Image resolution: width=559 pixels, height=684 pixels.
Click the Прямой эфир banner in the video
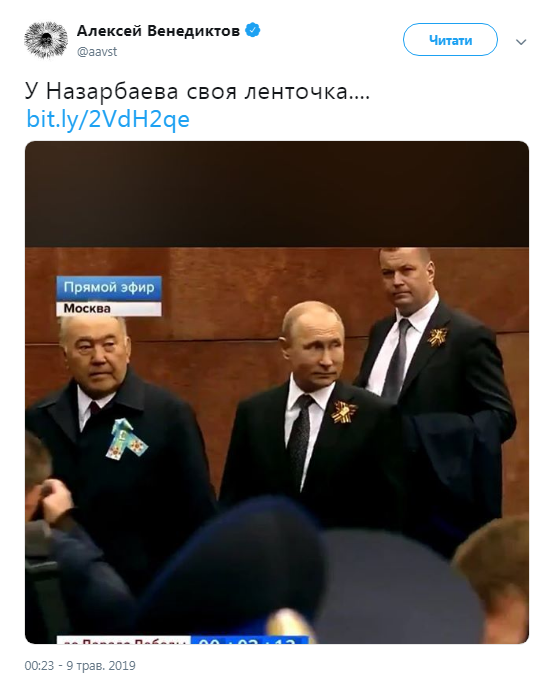coord(109,288)
